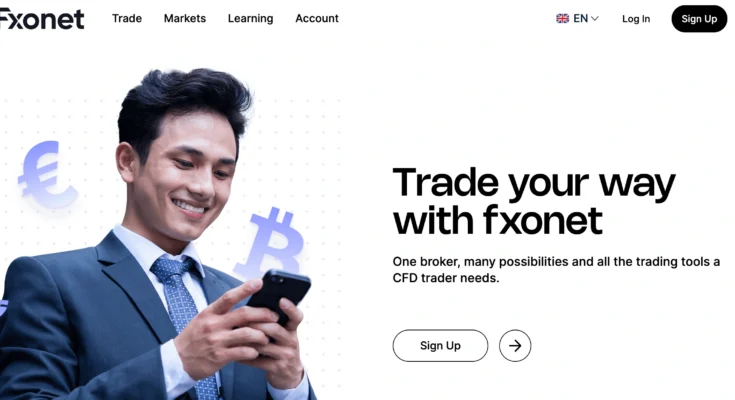
Task: Open the Markets navigation menu
Action: [x=185, y=18]
